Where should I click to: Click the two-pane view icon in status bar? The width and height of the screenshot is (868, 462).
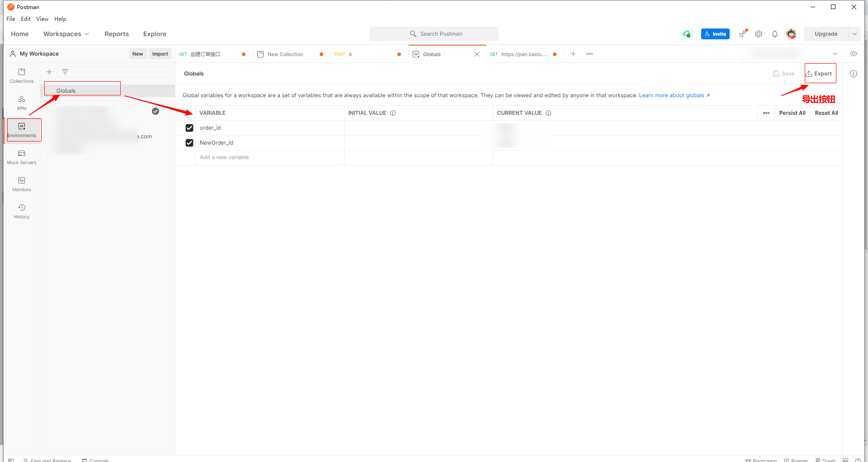(845, 460)
